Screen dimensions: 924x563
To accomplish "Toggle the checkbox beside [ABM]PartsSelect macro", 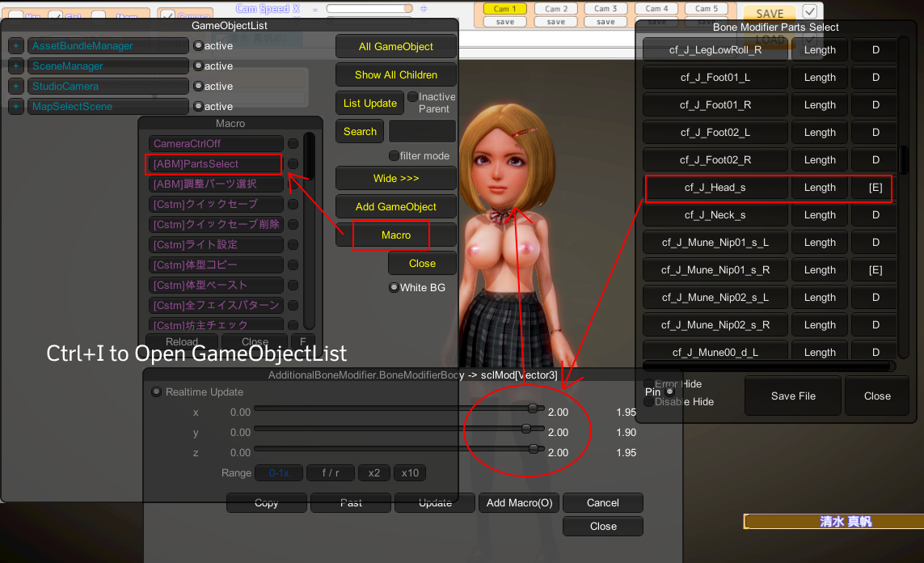I will tap(293, 164).
